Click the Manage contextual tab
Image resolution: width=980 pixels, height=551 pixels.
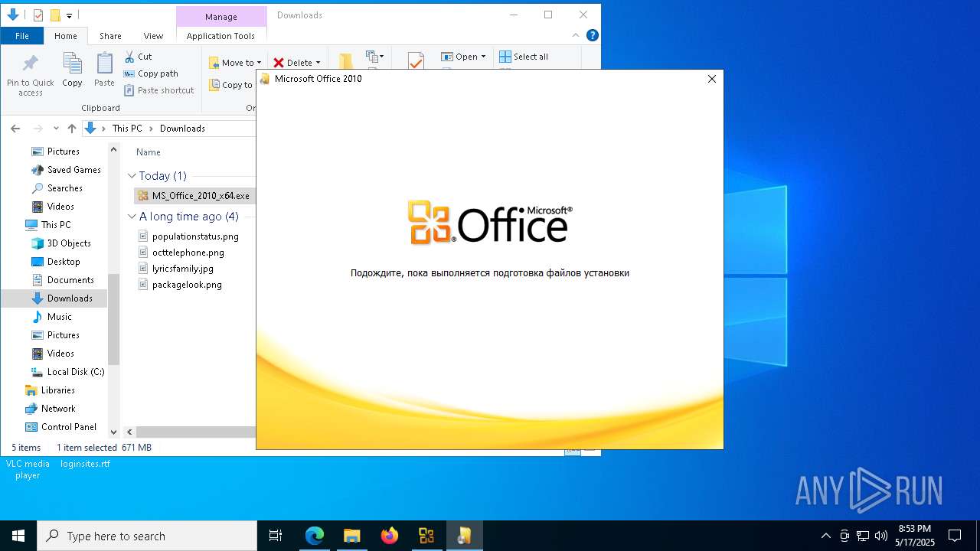point(220,16)
